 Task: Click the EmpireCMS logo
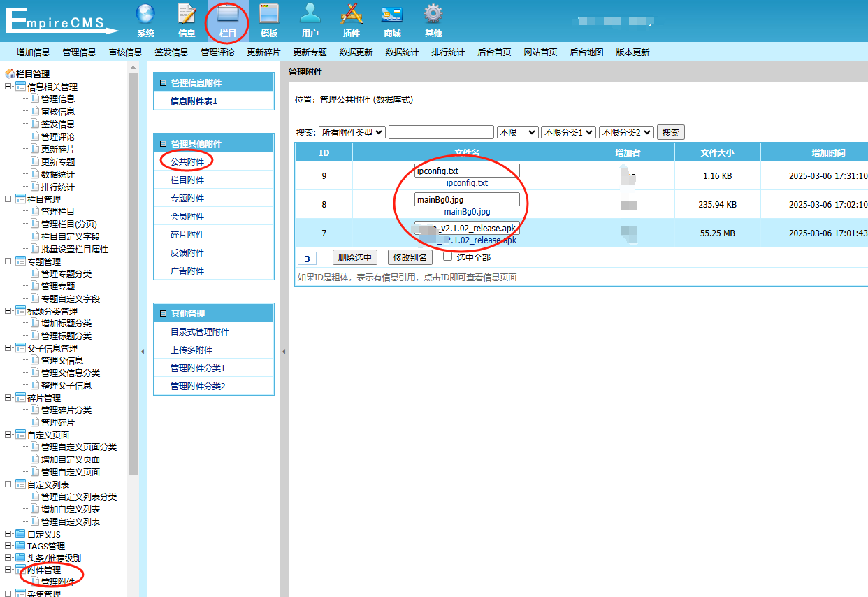(x=62, y=20)
